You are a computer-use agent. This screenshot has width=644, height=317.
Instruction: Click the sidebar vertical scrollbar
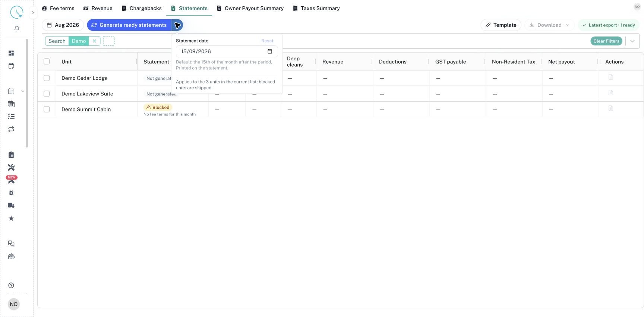[x=26, y=93]
